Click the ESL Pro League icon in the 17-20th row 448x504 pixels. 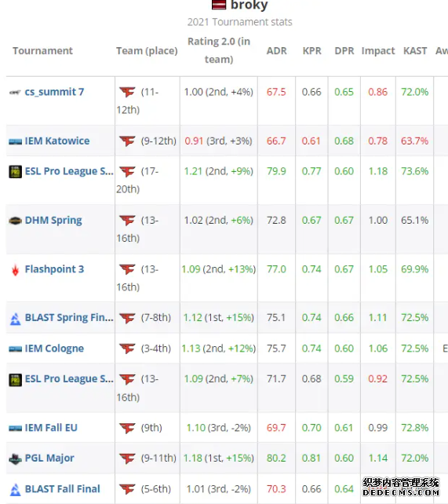pyautogui.click(x=15, y=172)
